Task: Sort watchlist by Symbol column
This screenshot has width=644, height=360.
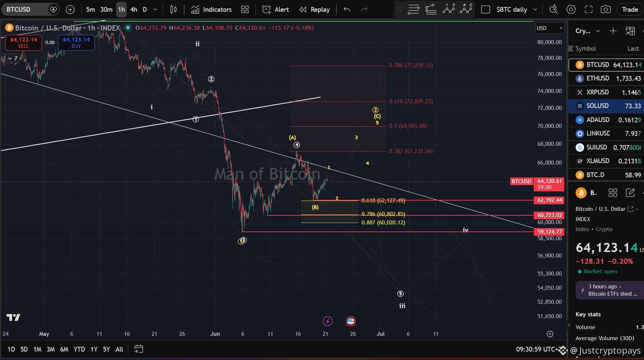Action: pyautogui.click(x=586, y=48)
